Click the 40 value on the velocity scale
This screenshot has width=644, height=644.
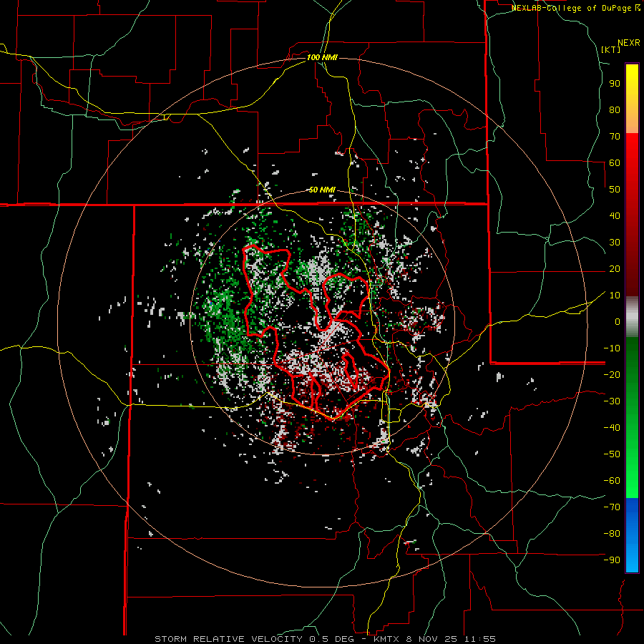coord(615,215)
